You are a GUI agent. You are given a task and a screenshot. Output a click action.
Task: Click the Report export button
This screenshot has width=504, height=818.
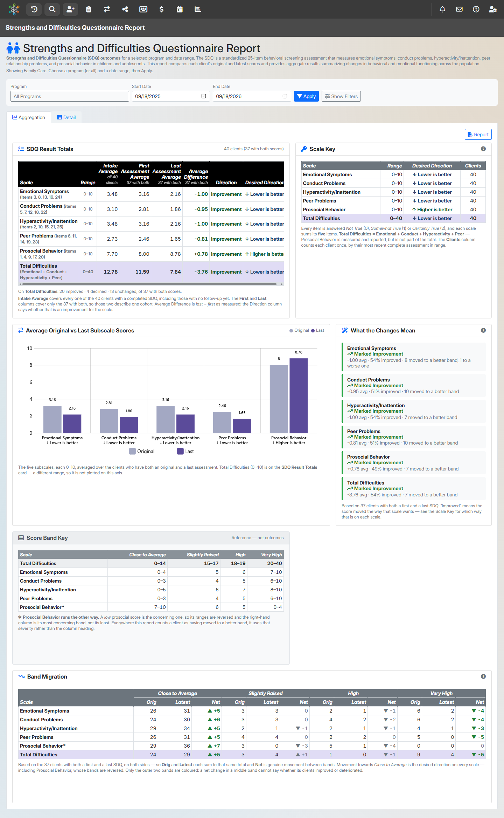tap(478, 135)
